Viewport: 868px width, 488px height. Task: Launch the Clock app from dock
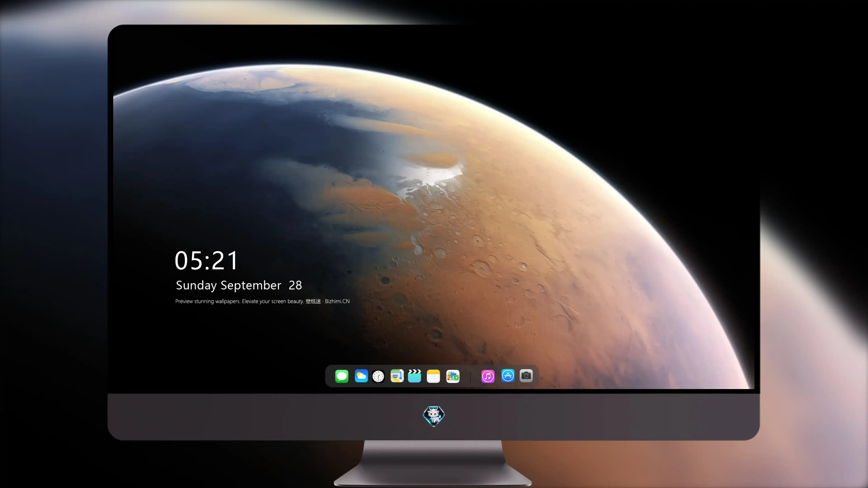[378, 376]
